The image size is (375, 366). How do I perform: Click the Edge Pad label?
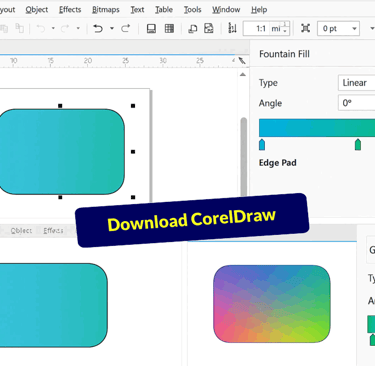[x=278, y=163]
